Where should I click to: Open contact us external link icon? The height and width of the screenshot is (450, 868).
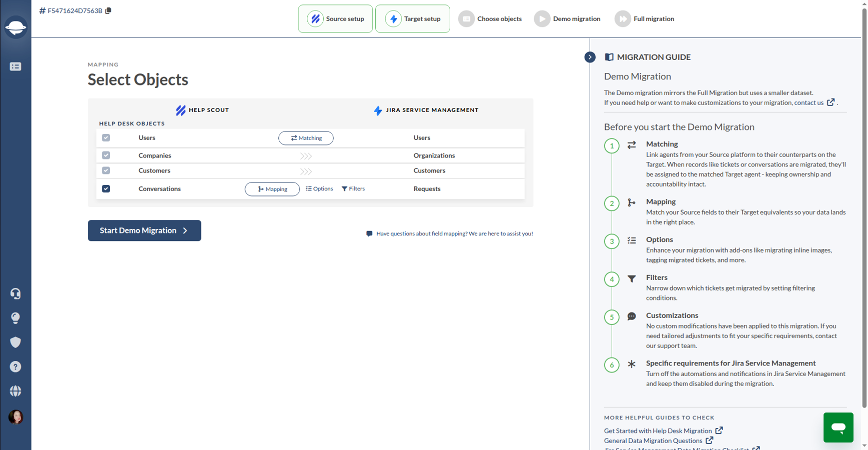pos(831,102)
